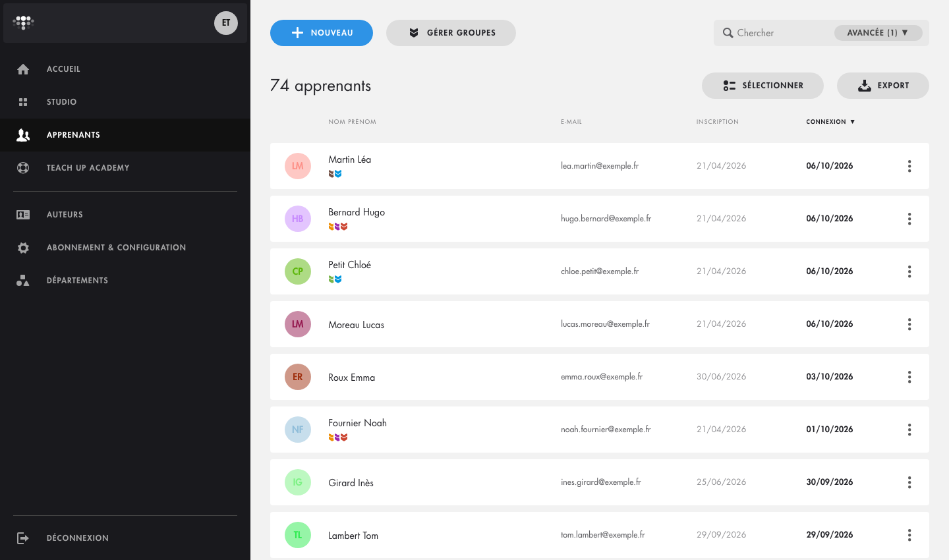The image size is (949, 560).
Task: Click group badges under Martin Léa
Action: click(335, 174)
